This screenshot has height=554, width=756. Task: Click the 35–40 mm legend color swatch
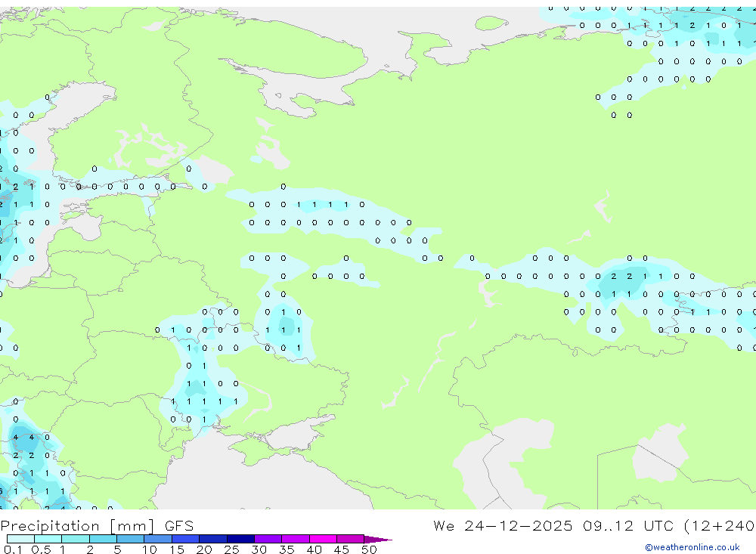296,539
